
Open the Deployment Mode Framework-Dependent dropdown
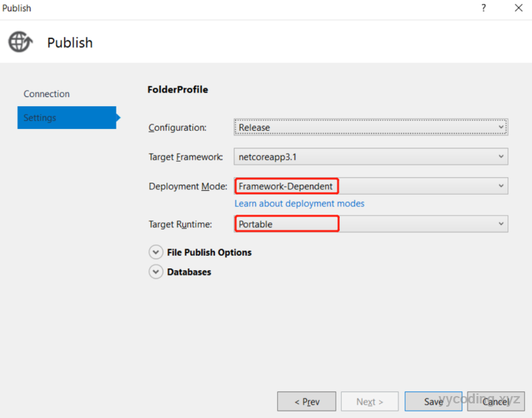370,187
